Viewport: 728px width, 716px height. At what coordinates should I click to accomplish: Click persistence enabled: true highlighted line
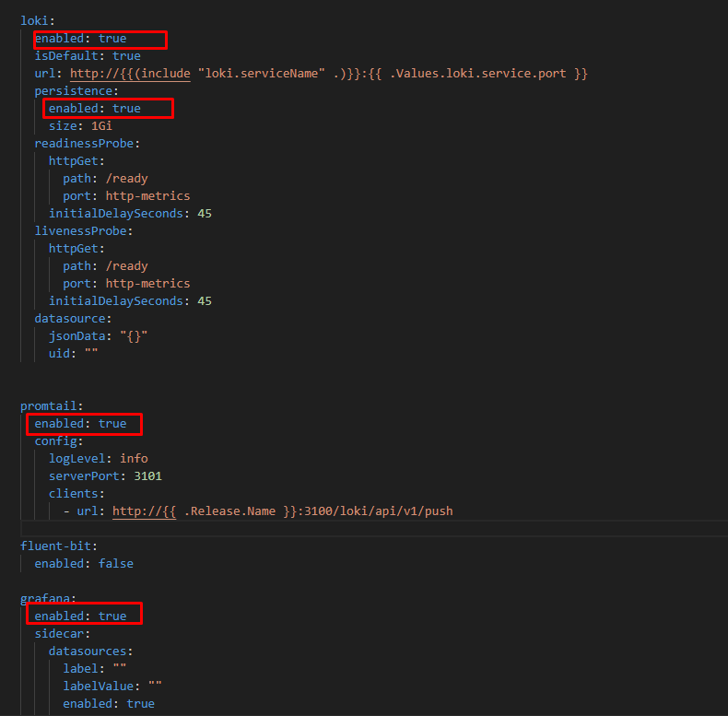[x=108, y=108]
